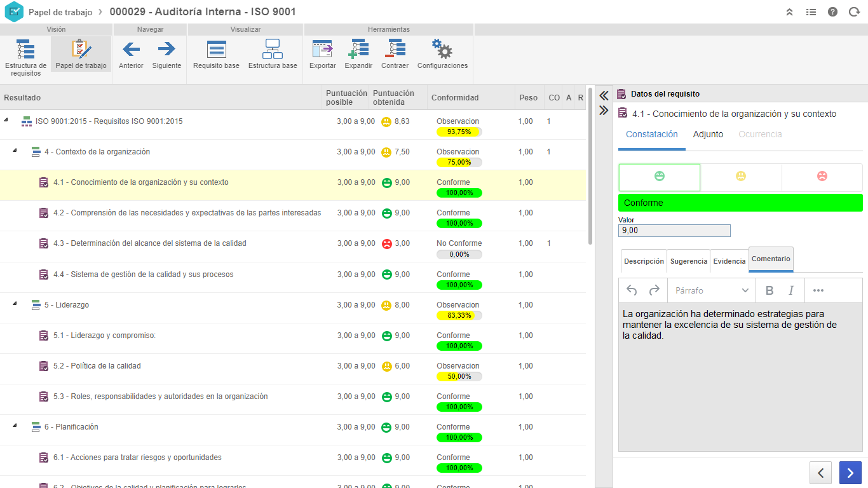This screenshot has height=488, width=868.
Task: Click requirement icon of row 4.3
Action: coord(44,243)
